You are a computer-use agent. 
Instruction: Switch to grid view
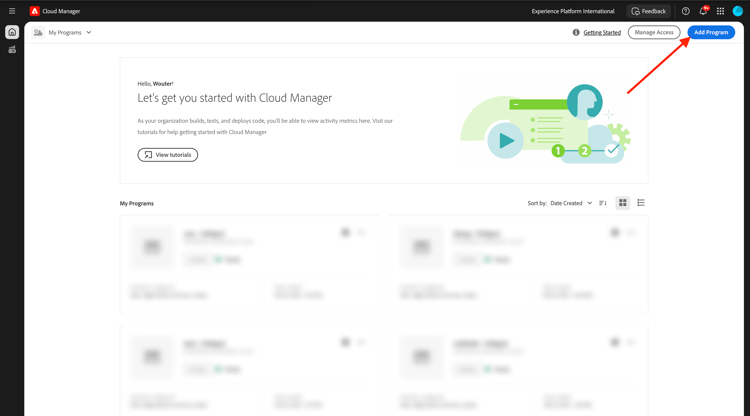pos(622,203)
